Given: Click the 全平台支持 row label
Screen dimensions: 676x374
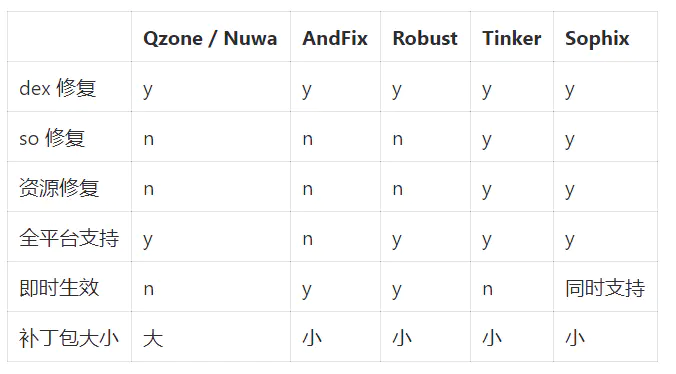Looking at the screenshot, I should point(69,238).
